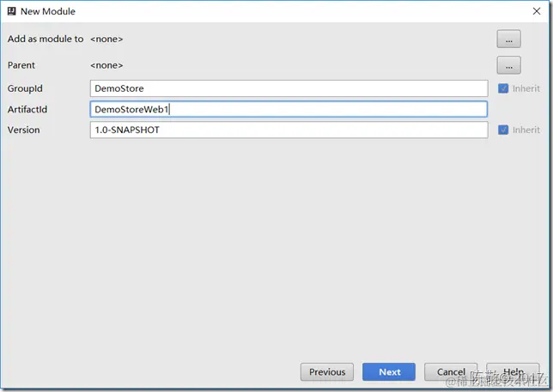Select the <none> value beside Parent
Image resolution: width=553 pixels, height=392 pixels.
[x=106, y=65]
